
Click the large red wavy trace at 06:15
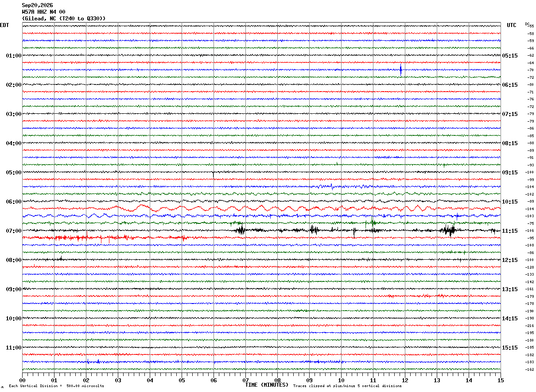[261, 208]
